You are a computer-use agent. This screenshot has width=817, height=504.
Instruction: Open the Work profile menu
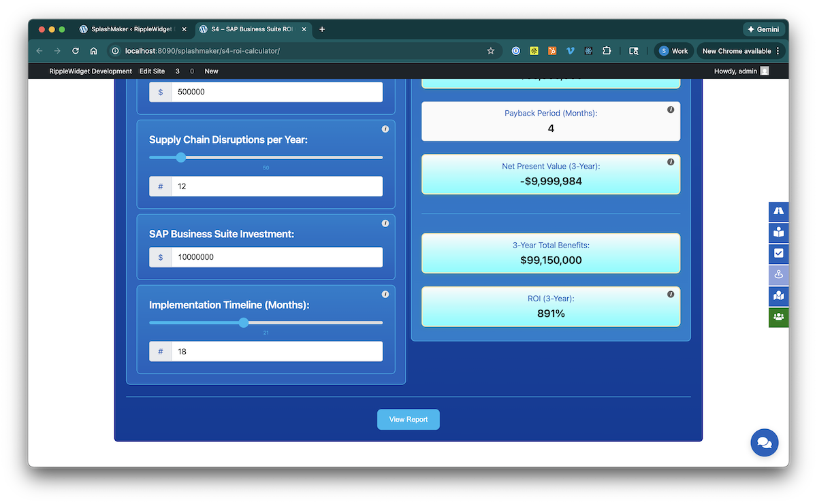point(673,51)
